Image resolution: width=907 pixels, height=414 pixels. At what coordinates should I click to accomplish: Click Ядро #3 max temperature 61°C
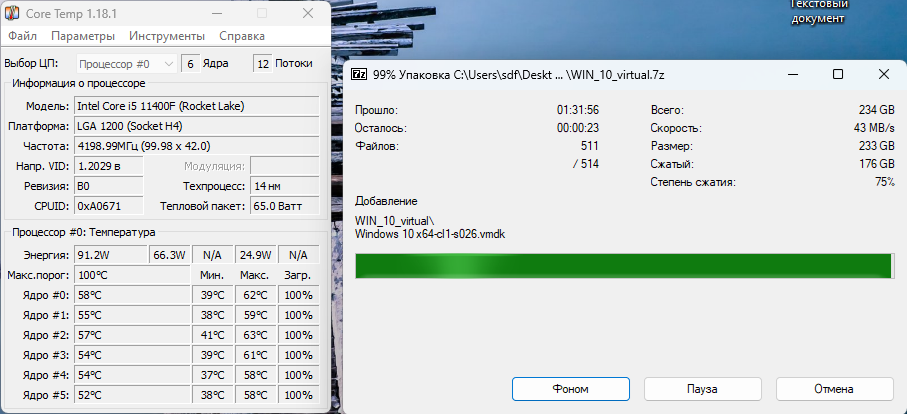[x=256, y=355]
